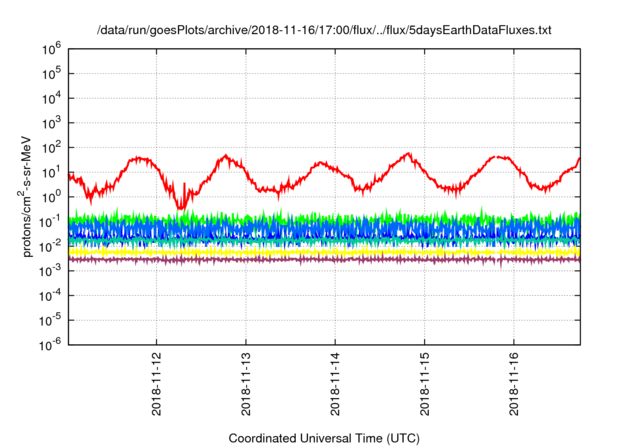This screenshot has height=448, width=640.
Task: Click the 10^6 y-axis tick label
Action: coord(51,49)
